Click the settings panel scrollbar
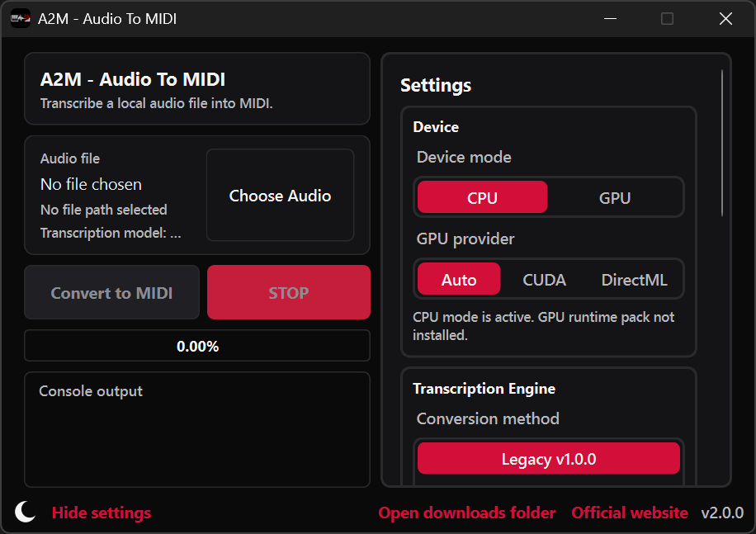 click(722, 144)
